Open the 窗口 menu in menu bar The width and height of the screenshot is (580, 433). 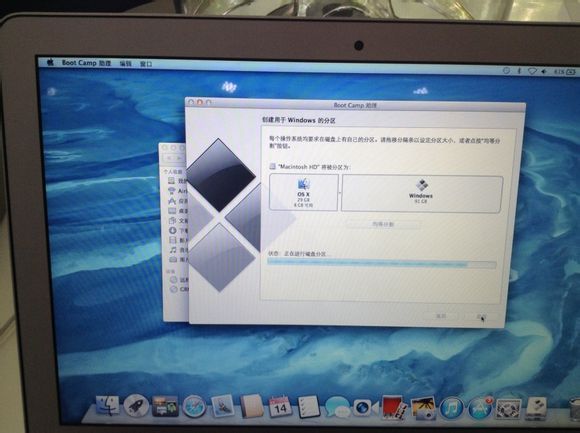(146, 64)
